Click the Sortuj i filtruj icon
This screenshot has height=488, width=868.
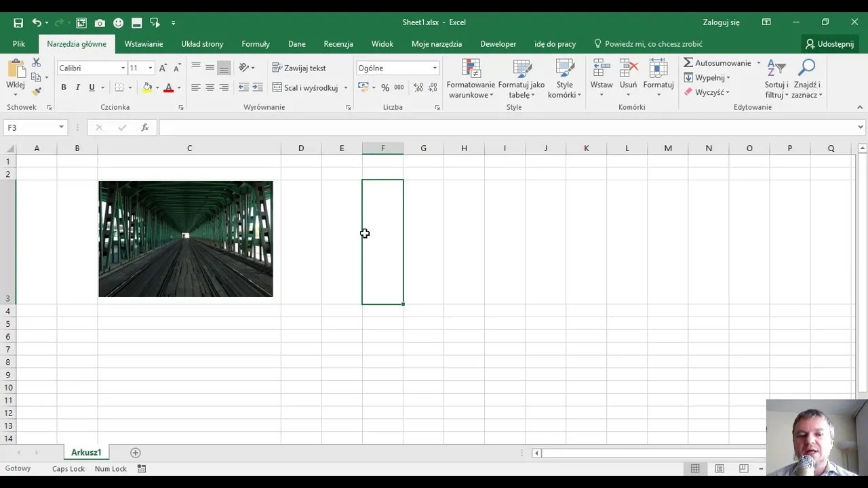pos(776,80)
